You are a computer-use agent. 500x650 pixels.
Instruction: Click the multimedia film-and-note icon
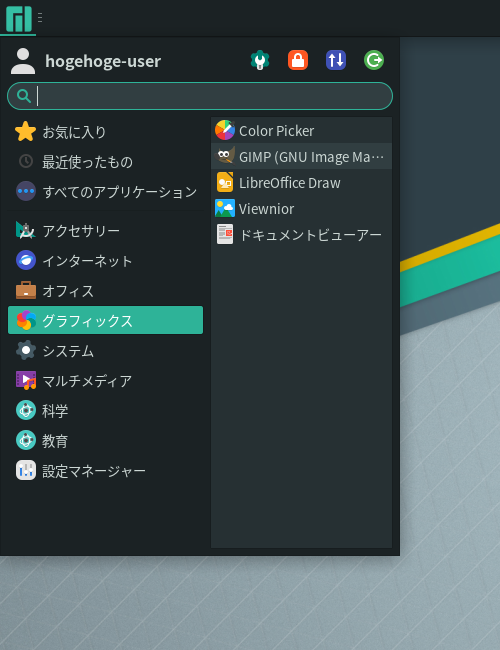26,381
